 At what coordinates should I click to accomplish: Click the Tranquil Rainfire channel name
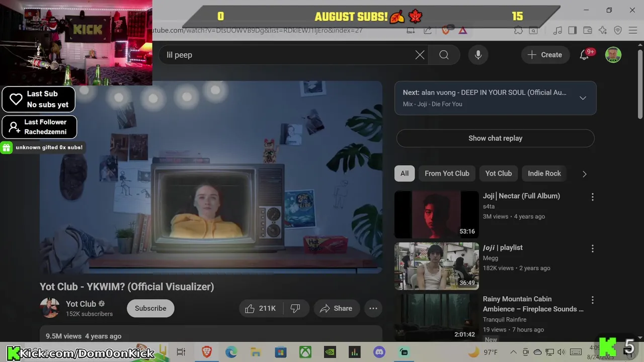[x=505, y=319]
